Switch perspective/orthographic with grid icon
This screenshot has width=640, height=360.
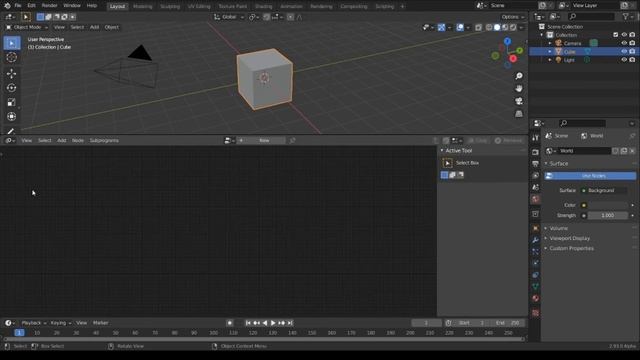tap(519, 114)
